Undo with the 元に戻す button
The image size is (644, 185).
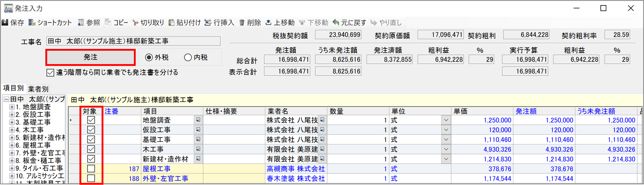point(336,22)
